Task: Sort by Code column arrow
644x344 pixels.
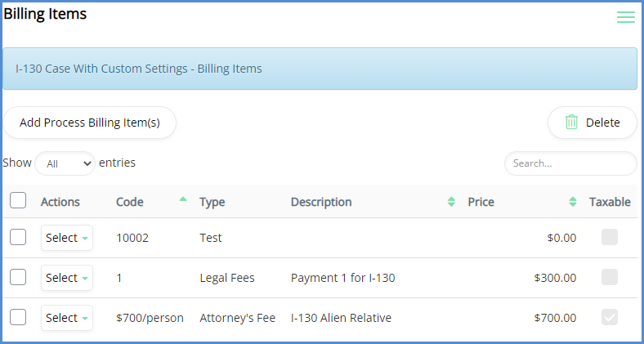Action: click(x=182, y=200)
